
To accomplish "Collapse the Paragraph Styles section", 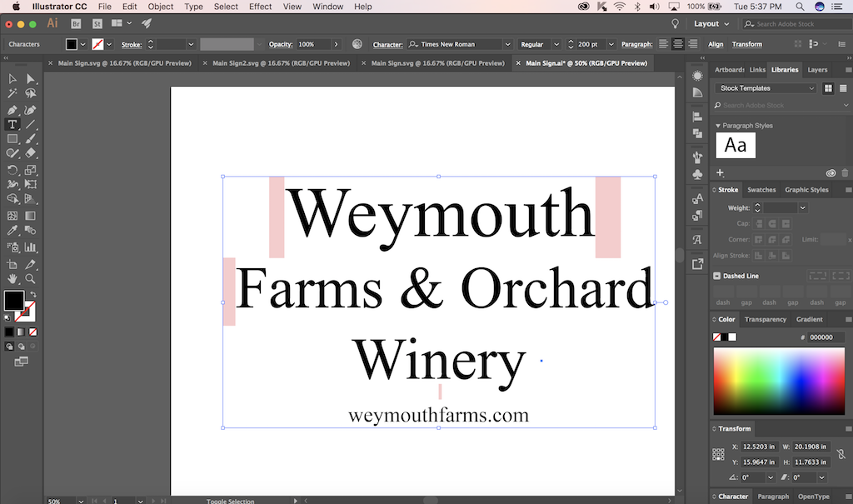I will (x=717, y=126).
